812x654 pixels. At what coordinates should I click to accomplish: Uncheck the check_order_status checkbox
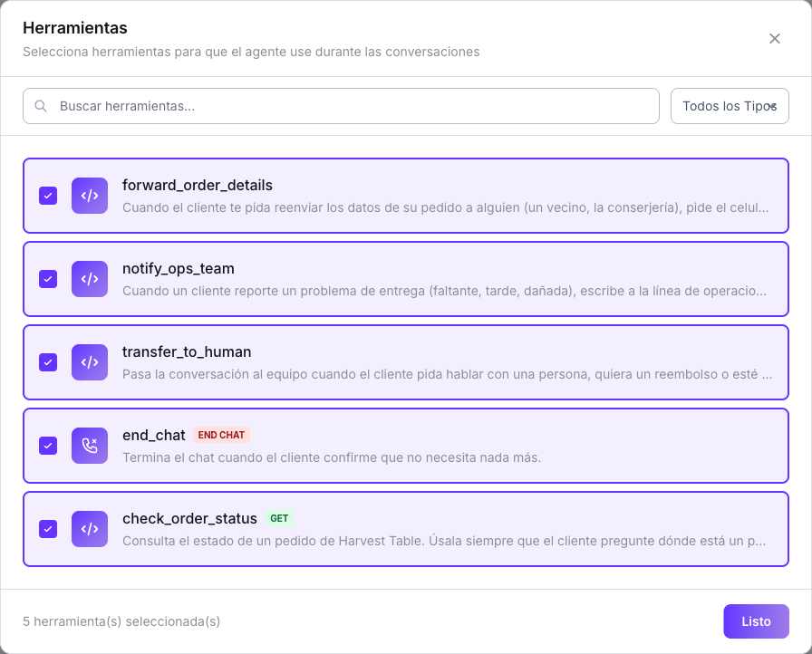pyautogui.click(x=48, y=529)
